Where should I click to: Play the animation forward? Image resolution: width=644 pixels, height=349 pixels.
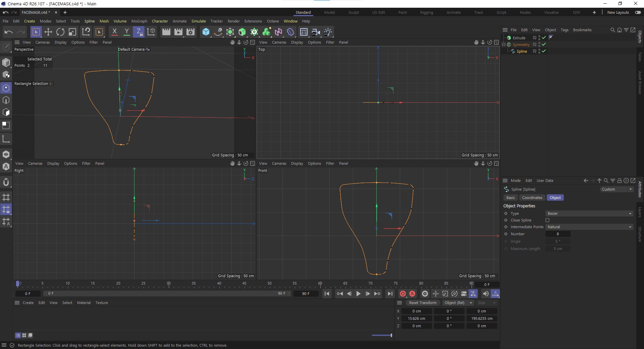[x=358, y=294]
